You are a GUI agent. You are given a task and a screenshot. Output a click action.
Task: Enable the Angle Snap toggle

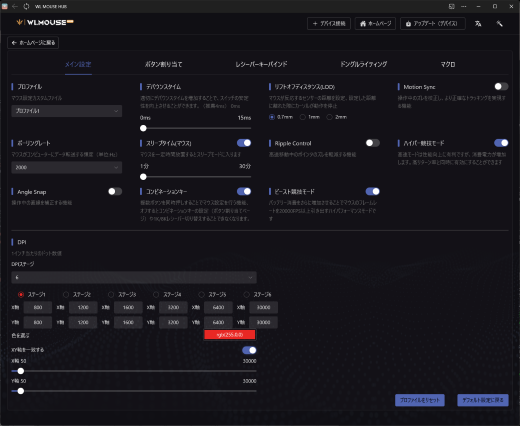115,191
